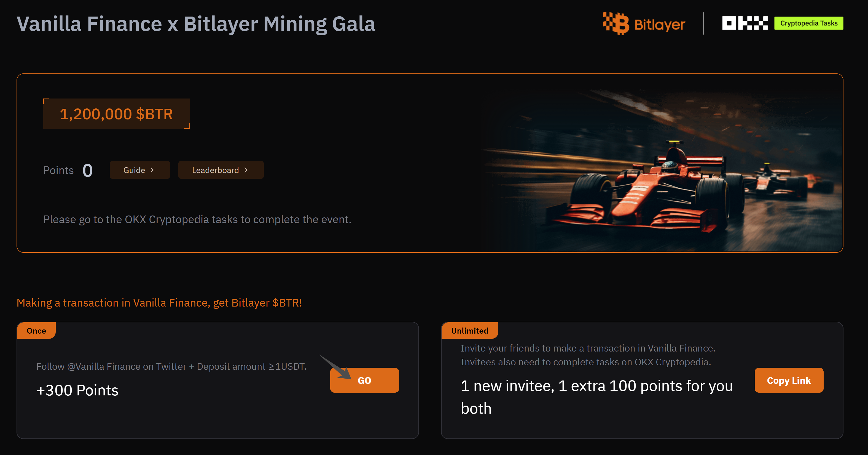The image size is (868, 455).
Task: Click the Guide chevron arrow
Action: pyautogui.click(x=152, y=170)
